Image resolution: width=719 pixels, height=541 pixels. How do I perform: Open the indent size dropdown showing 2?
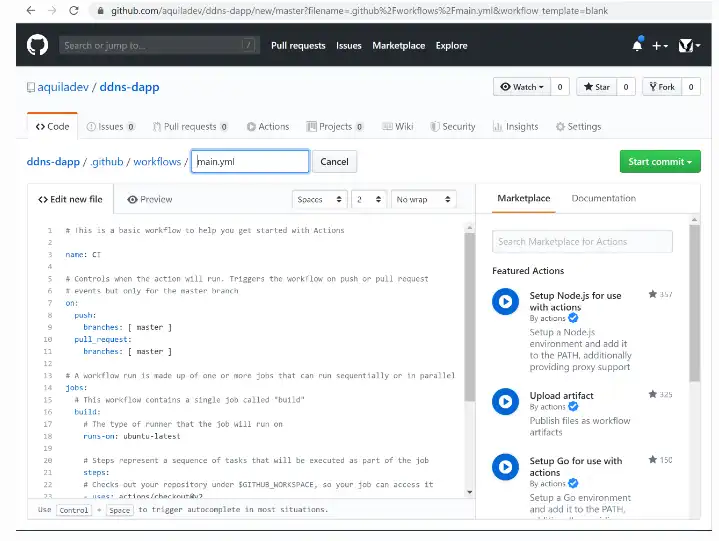pyautogui.click(x=369, y=199)
